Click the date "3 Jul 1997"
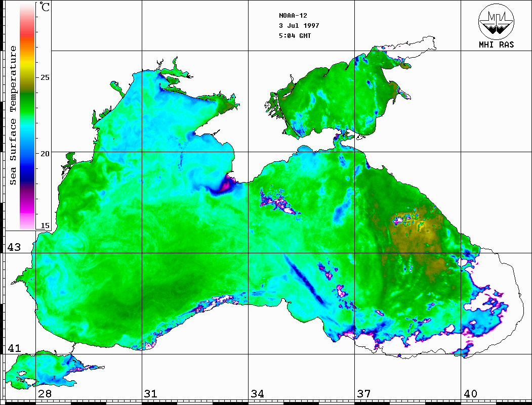This screenshot has height=405, width=532. point(299,26)
